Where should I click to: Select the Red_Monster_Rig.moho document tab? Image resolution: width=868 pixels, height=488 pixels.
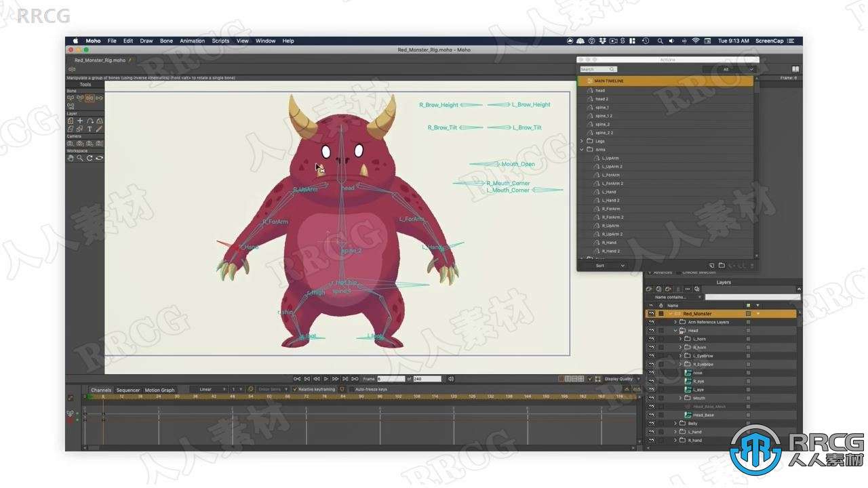coord(102,60)
